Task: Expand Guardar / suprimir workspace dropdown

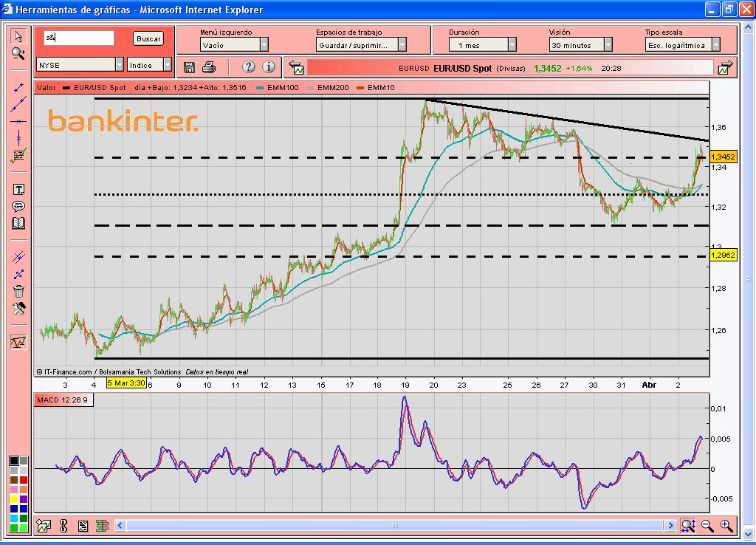Action: point(362,45)
